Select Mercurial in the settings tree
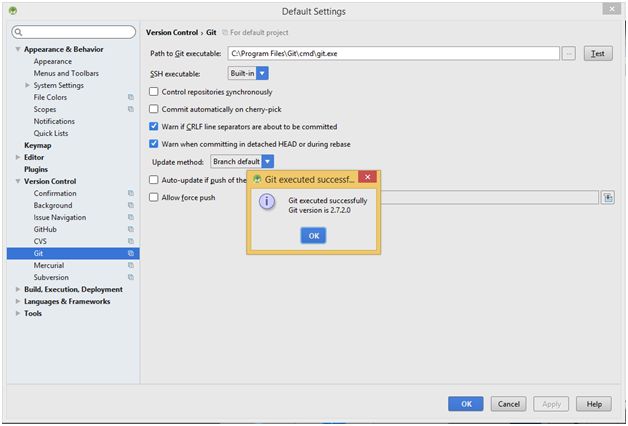The width and height of the screenshot is (628, 426). pos(49,265)
